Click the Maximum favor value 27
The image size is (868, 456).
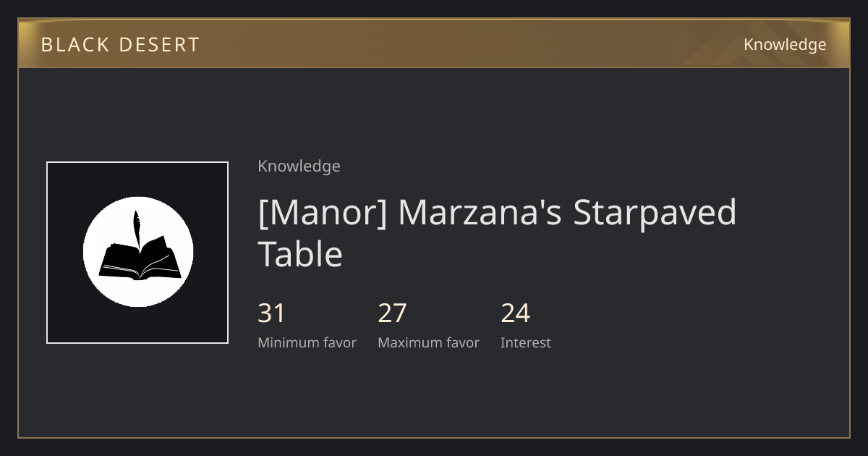(x=392, y=313)
